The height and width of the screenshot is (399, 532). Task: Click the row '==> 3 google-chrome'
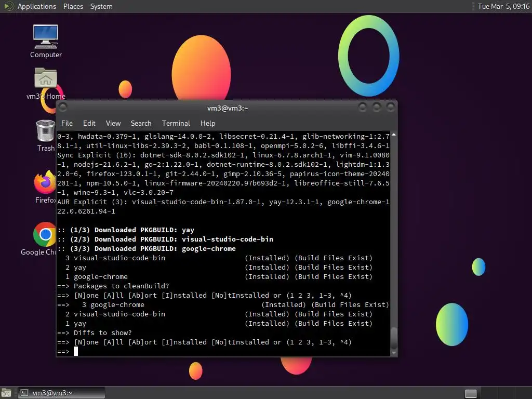(223, 304)
